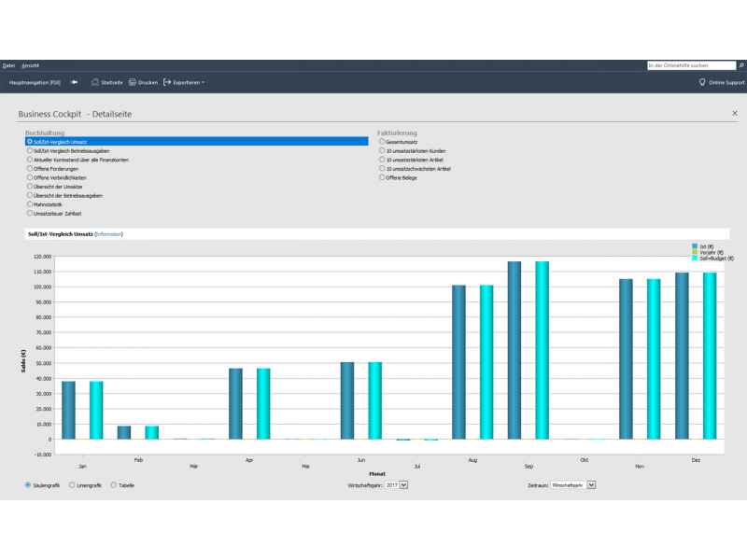This screenshot has width=747, height=560.
Task: Click the back arrow icon in toolbar
Action: 74,82
